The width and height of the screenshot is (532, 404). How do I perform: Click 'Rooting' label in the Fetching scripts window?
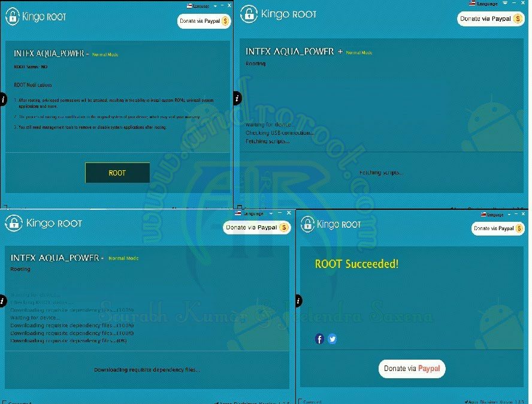pyautogui.click(x=255, y=64)
